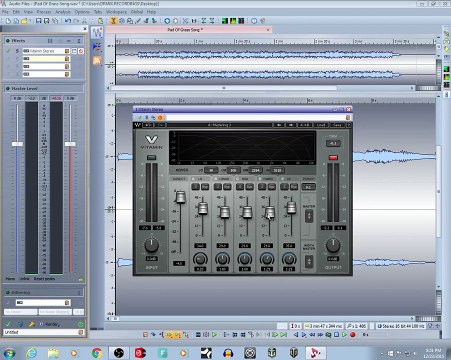Click the wrench icon in the Render row
The width and height of the screenshot is (451, 360).
tap(32, 324)
